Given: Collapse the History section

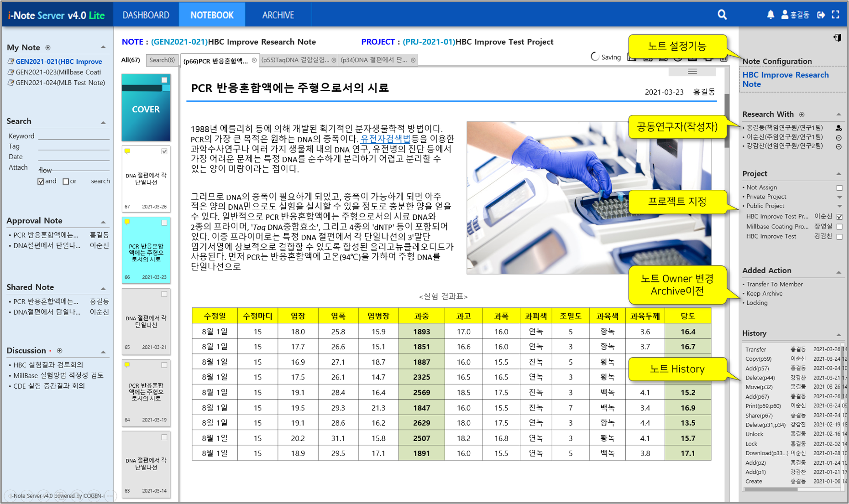Looking at the screenshot, I should pyautogui.click(x=839, y=335).
